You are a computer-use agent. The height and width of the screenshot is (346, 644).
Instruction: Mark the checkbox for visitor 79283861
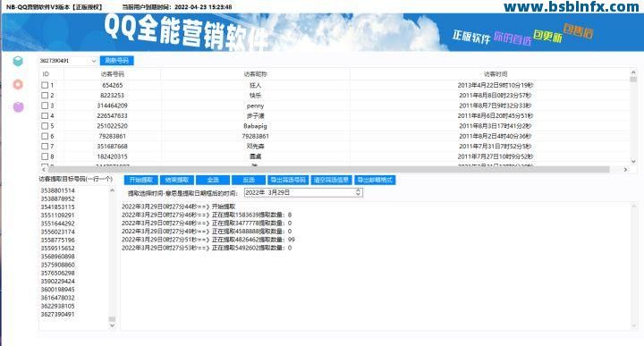pyautogui.click(x=45, y=136)
